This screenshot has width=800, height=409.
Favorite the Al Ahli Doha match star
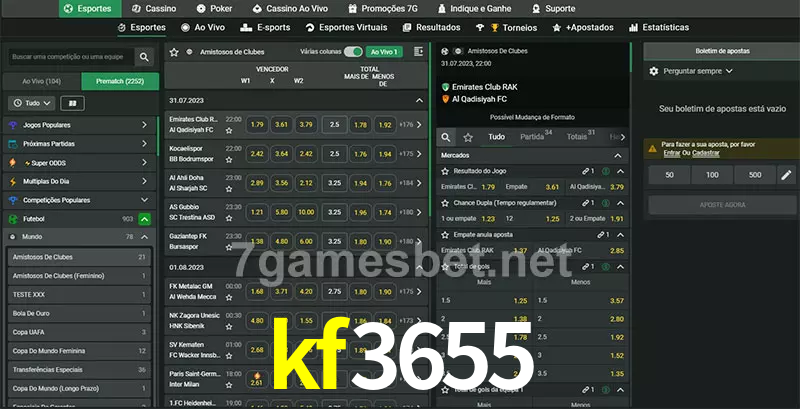click(229, 189)
